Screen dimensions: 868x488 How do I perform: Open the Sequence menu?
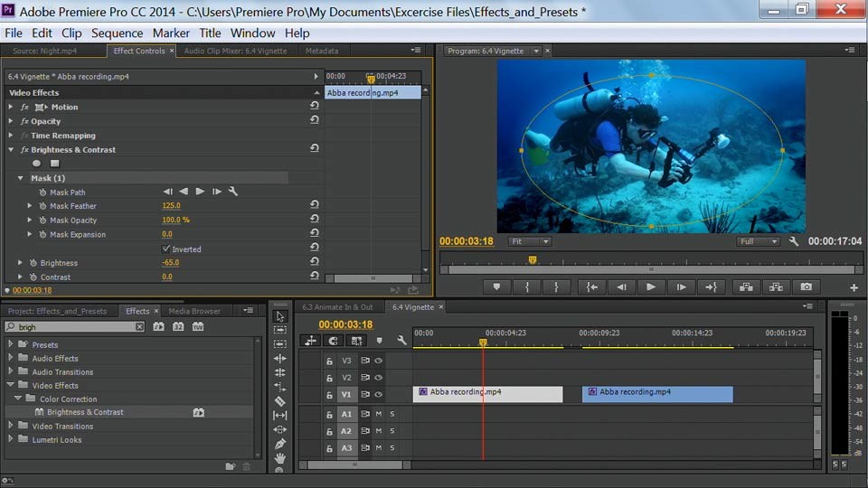117,33
